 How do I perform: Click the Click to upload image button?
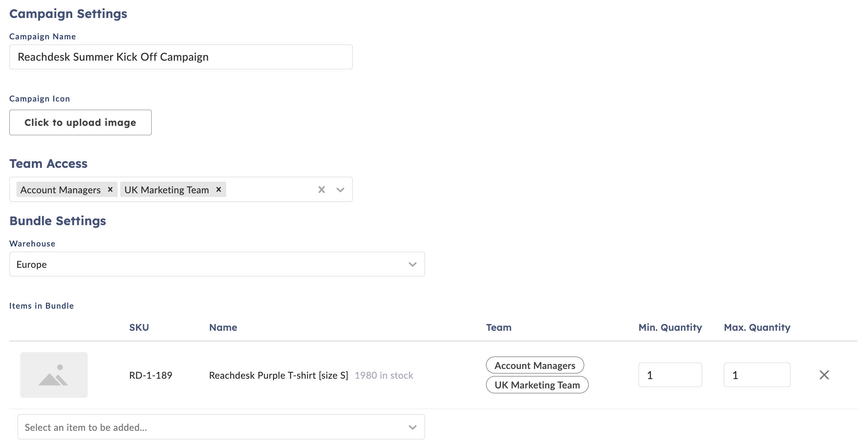point(81,122)
